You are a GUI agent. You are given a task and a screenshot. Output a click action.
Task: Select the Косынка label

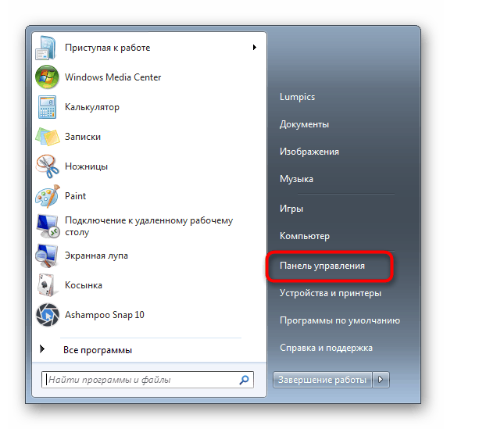[84, 285]
